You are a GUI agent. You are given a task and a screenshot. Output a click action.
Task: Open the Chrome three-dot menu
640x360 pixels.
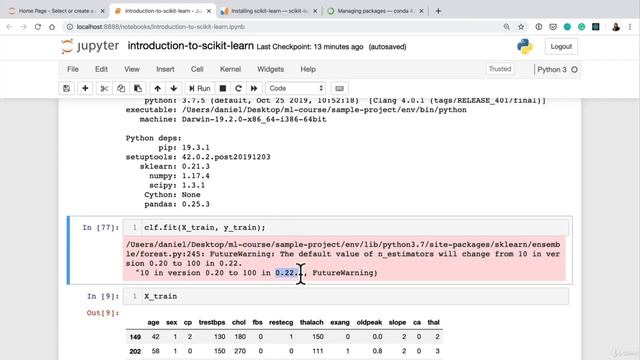click(630, 27)
